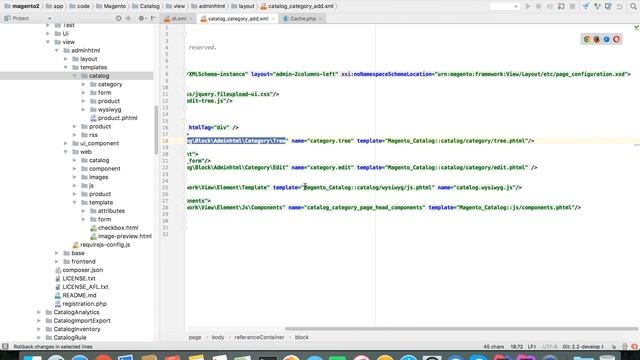The width and height of the screenshot is (640, 360).
Task: Expand the wysiwyg folder node
Action: pyautogui.click(x=83, y=110)
